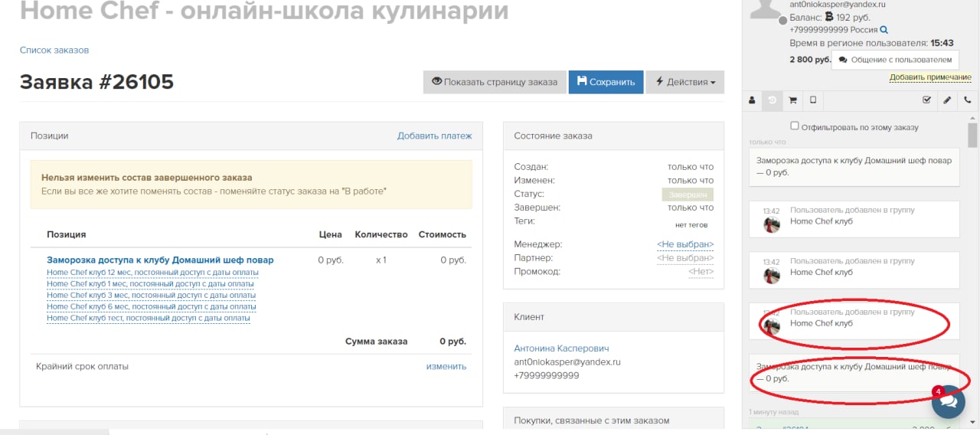
Task: Open the user profile tab icon
Action: pos(752,100)
